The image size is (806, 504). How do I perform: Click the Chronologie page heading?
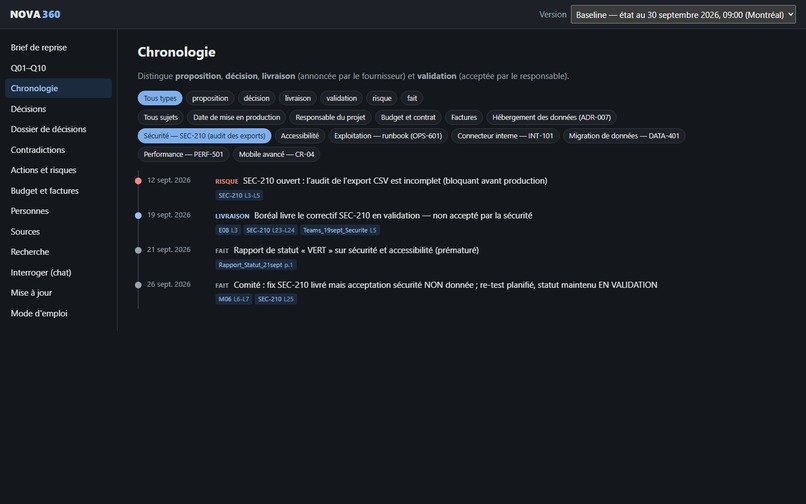tap(176, 52)
